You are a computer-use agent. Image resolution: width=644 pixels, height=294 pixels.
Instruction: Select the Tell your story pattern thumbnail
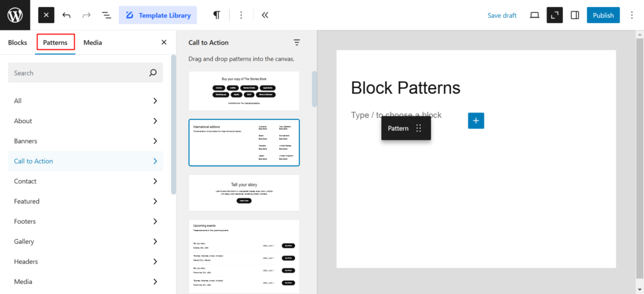point(244,193)
